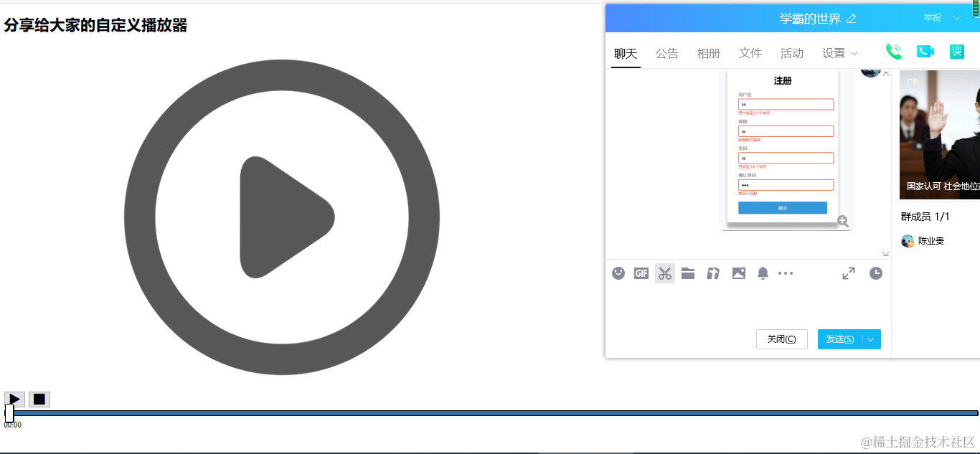The image size is (980, 454).
Task: Open the class 课 icon
Action: point(957,52)
